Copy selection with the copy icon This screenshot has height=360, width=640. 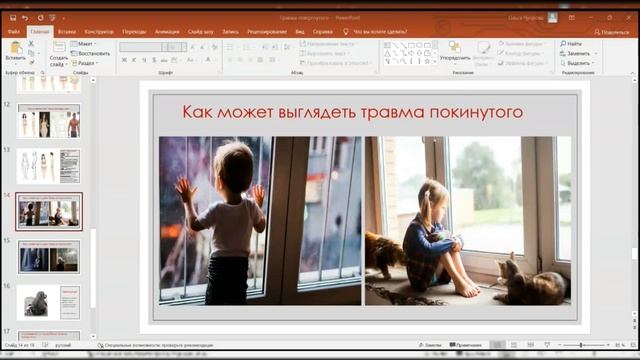click(x=31, y=53)
